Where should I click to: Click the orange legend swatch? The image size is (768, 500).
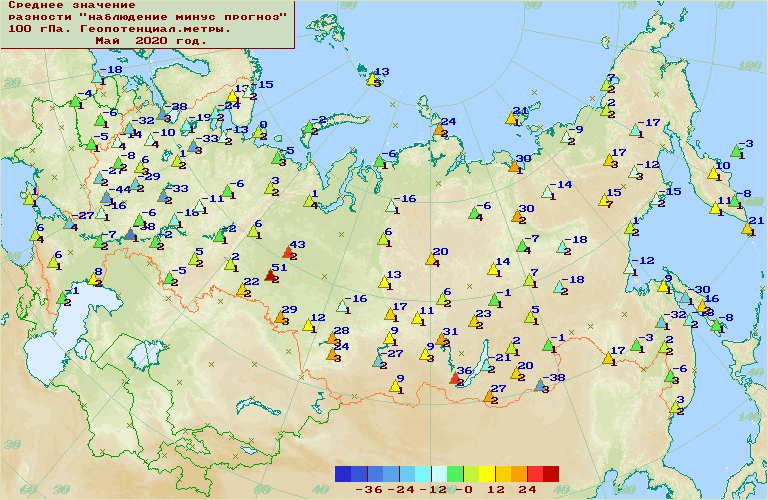519,474
